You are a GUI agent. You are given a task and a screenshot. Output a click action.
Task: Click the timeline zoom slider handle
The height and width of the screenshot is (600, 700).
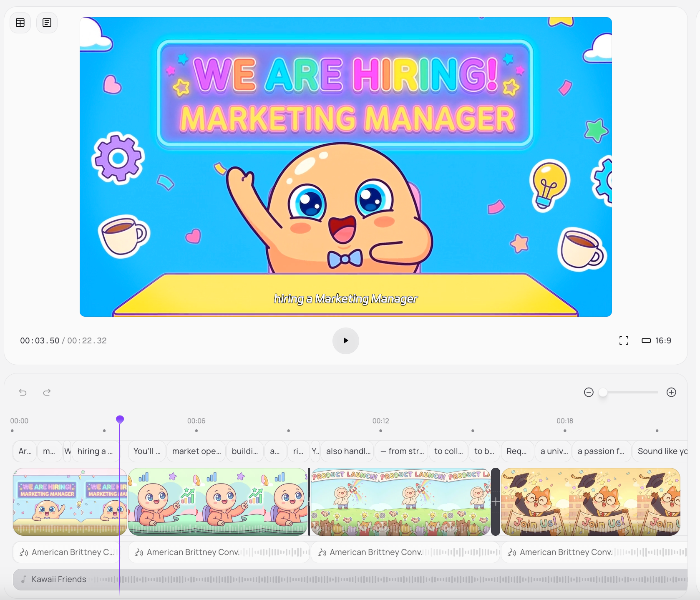[x=603, y=392]
